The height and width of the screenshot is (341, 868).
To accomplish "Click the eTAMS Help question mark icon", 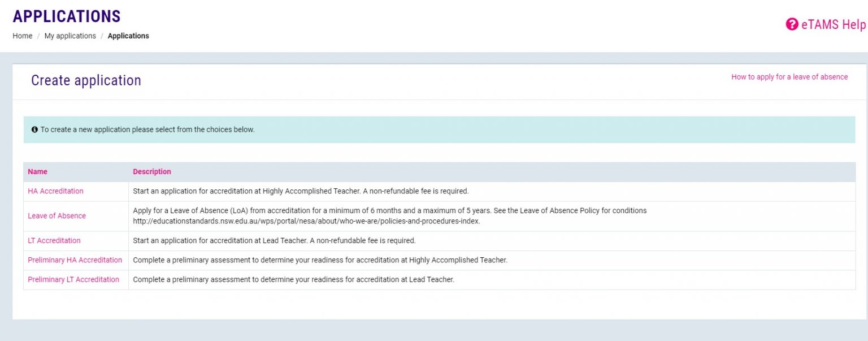I will (x=792, y=24).
